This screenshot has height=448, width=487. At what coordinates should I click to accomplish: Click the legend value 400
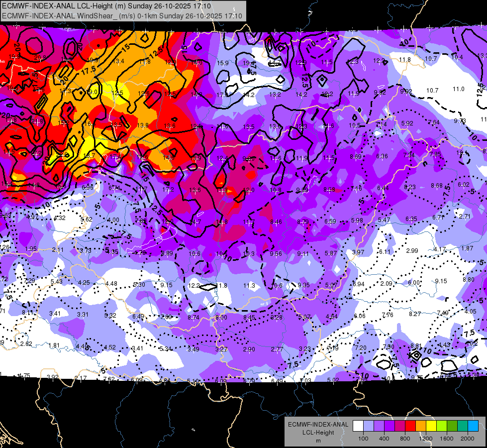(384, 439)
